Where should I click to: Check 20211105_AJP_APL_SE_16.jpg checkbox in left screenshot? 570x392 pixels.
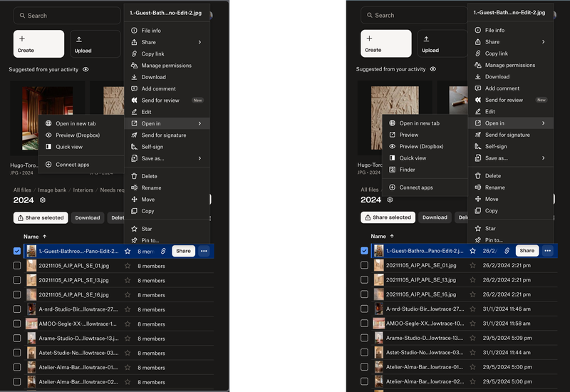pos(17,295)
